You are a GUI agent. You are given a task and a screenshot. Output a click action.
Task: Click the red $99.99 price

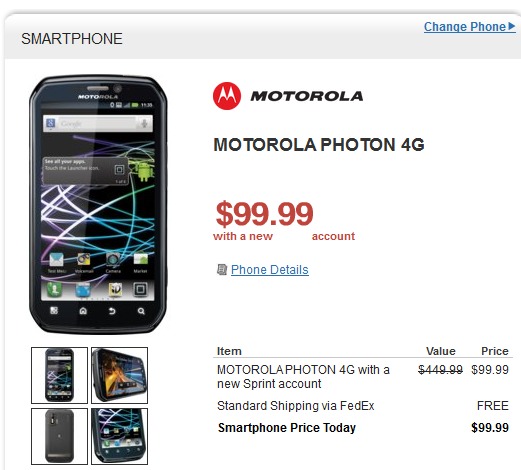(265, 214)
